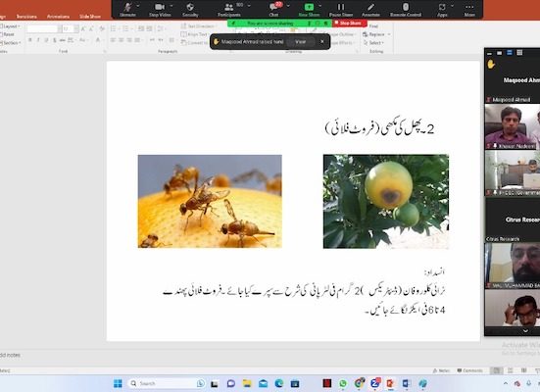Click the Comments button in status bar

469,370
